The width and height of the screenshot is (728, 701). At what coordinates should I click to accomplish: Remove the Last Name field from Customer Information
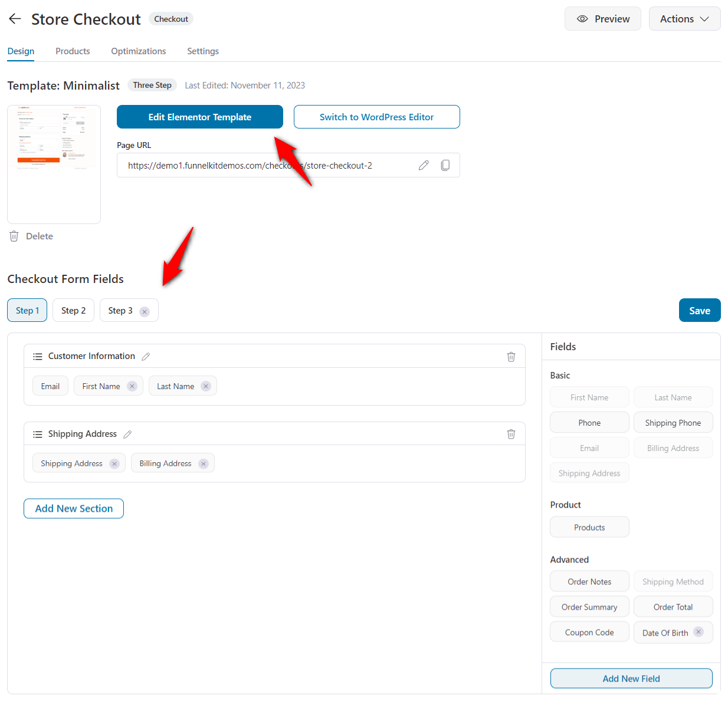205,386
